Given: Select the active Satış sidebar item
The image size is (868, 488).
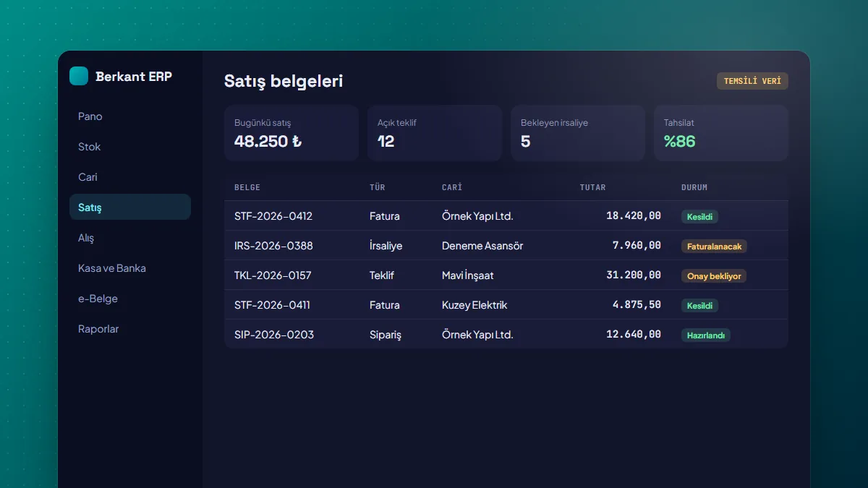Looking at the screenshot, I should (x=130, y=207).
